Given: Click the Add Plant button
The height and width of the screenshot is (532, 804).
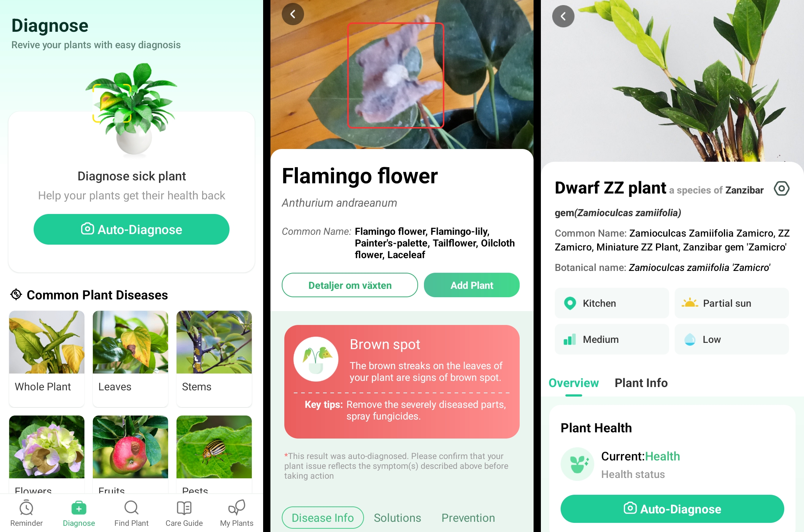Looking at the screenshot, I should point(471,285).
